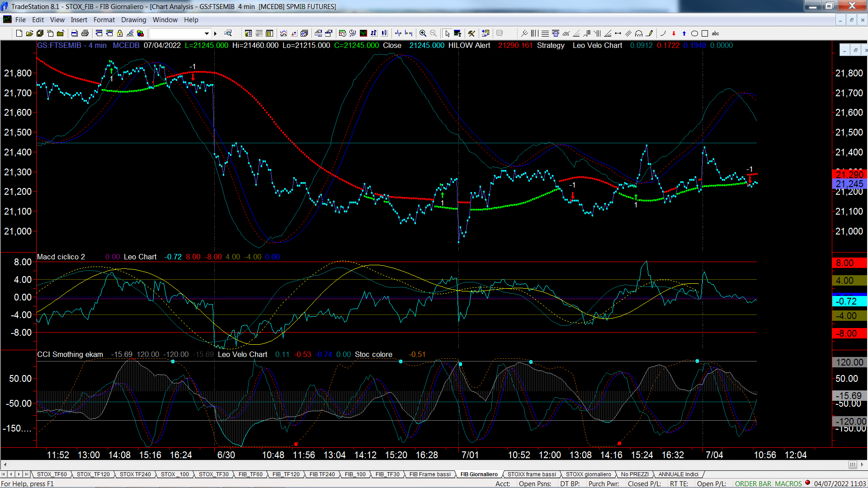Image resolution: width=868 pixels, height=488 pixels.
Task: Open the Drawing menu
Action: [x=134, y=20]
